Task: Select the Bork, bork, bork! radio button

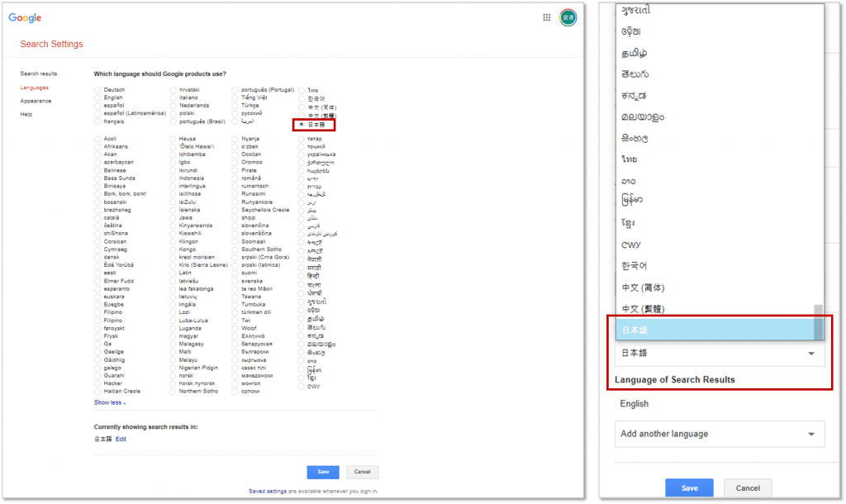Action: [97, 194]
